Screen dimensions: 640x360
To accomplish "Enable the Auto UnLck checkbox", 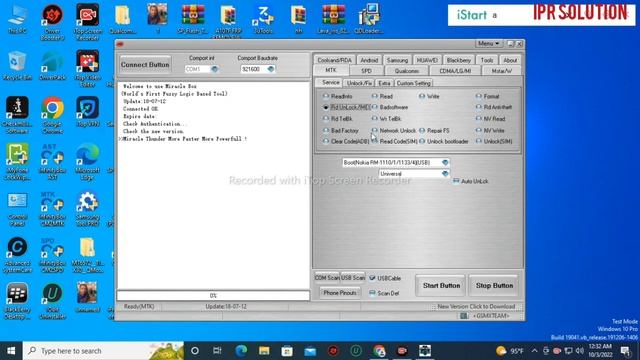I will pyautogui.click(x=456, y=181).
